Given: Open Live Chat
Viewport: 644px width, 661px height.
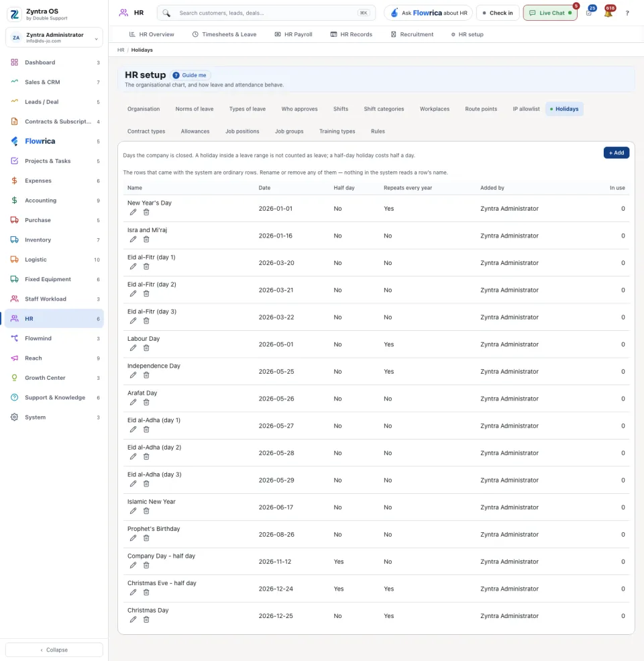Looking at the screenshot, I should coord(550,13).
